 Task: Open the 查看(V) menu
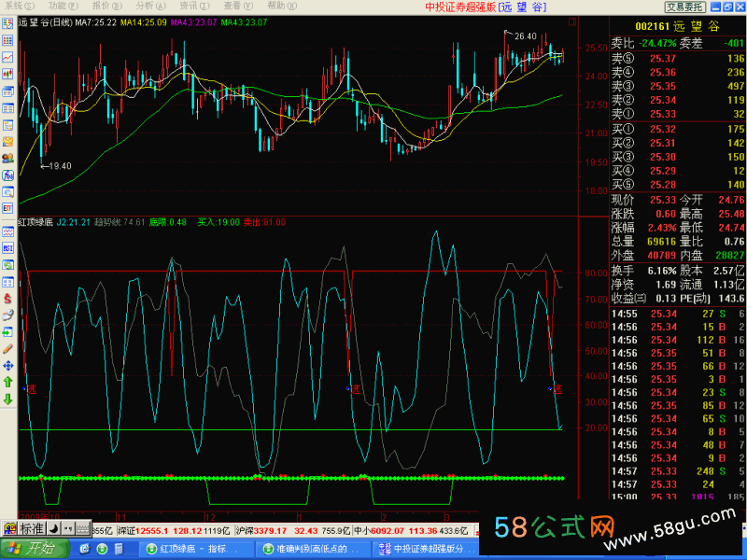[x=238, y=6]
